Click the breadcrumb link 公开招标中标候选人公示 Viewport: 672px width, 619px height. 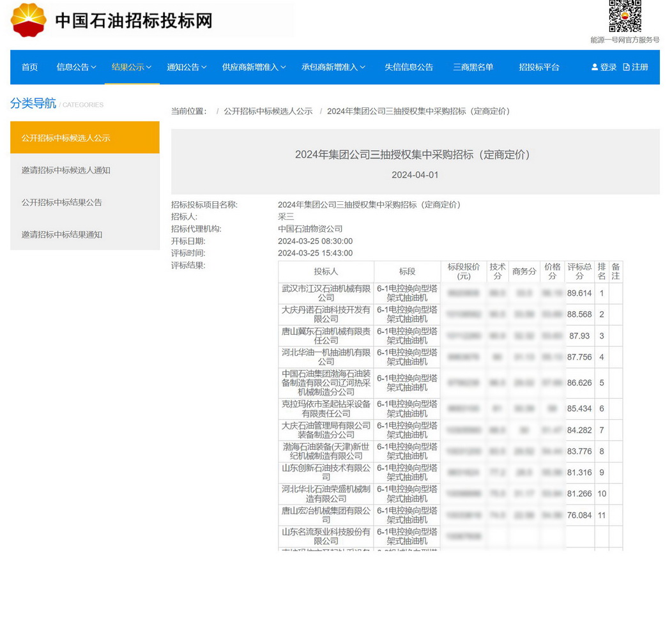click(268, 111)
